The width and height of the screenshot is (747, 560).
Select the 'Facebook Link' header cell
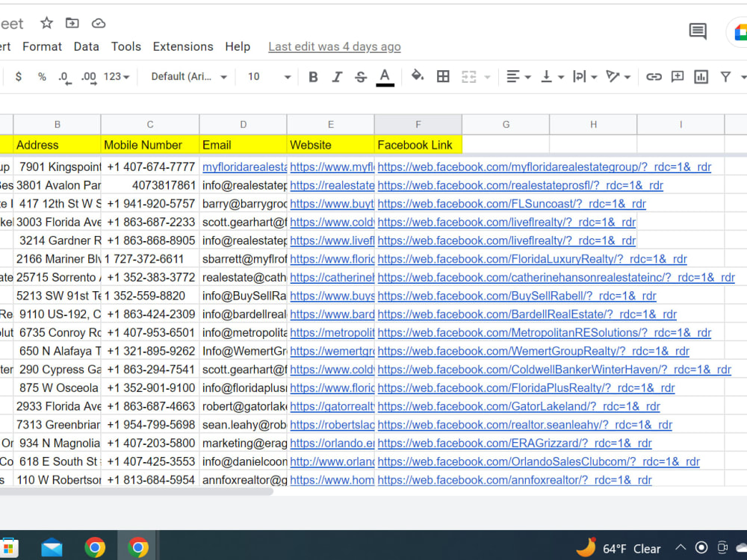[x=418, y=145]
